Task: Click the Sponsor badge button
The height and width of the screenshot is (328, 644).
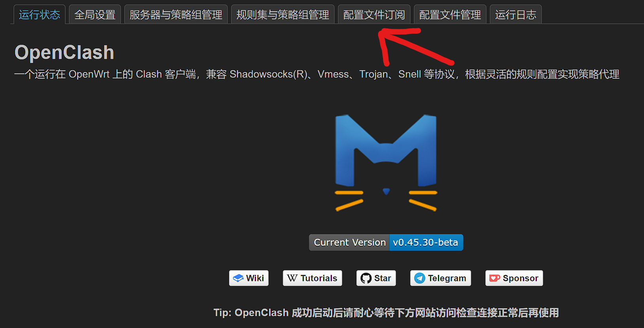Action: 514,278
